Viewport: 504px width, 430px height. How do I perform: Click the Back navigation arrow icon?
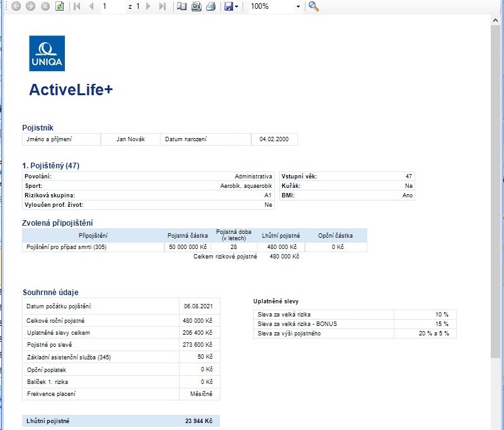pos(16,6)
